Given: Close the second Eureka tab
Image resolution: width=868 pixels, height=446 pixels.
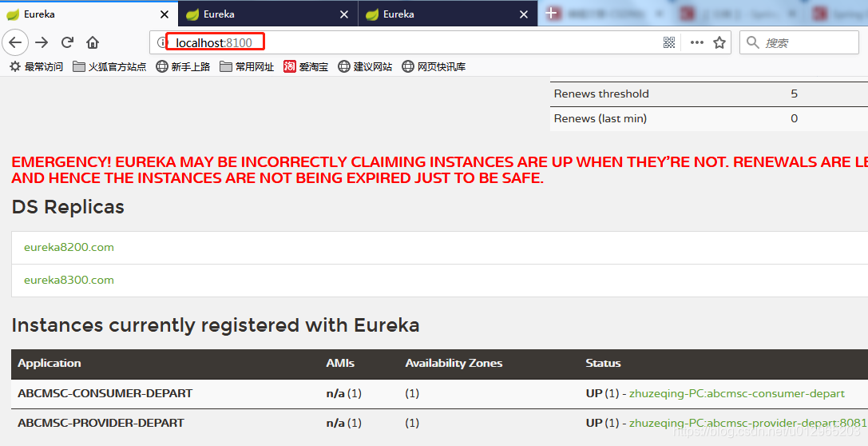Looking at the screenshot, I should pyautogui.click(x=344, y=14).
